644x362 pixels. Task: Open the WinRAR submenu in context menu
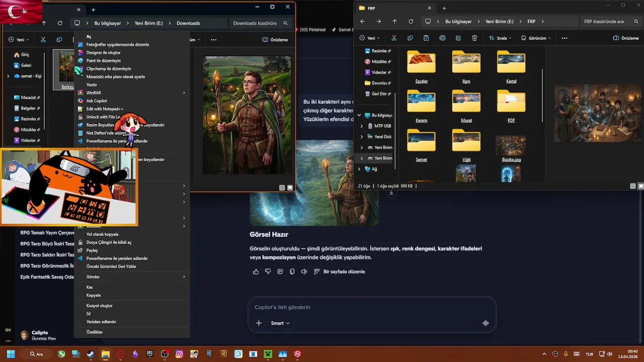[x=132, y=93]
